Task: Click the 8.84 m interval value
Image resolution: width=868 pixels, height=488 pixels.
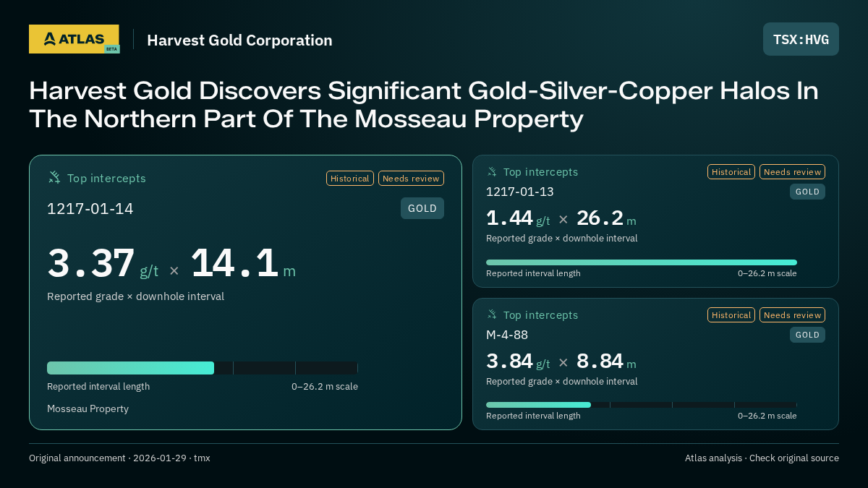Action: coord(606,361)
